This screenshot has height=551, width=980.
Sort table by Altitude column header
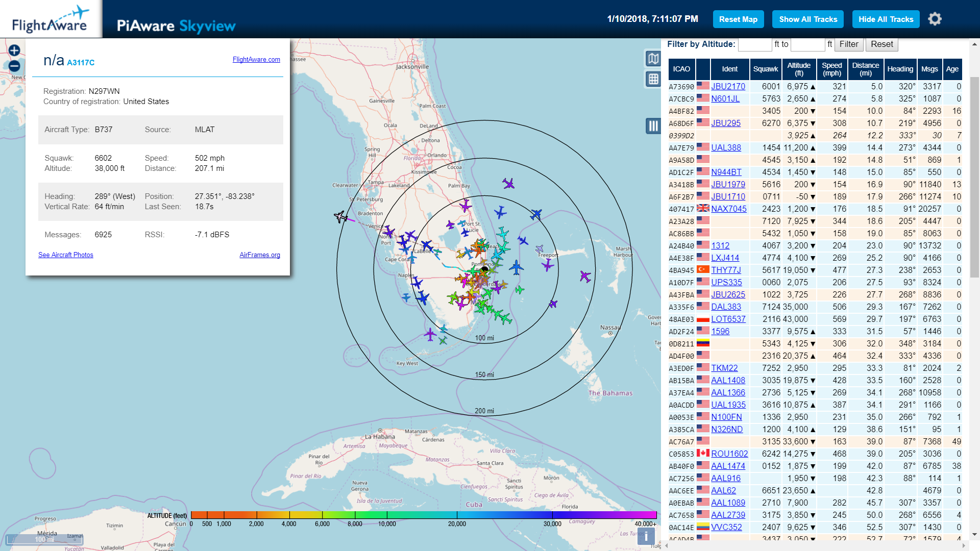point(798,69)
